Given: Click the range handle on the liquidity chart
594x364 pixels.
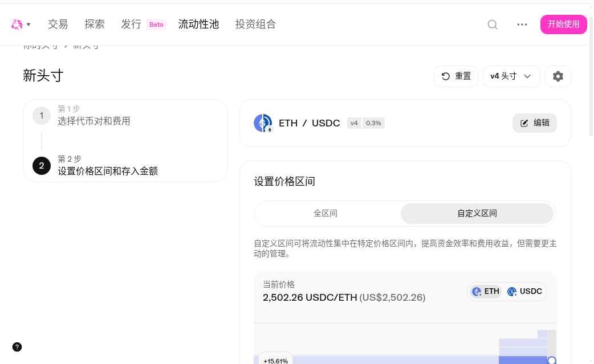Looking at the screenshot, I should click(x=552, y=360).
